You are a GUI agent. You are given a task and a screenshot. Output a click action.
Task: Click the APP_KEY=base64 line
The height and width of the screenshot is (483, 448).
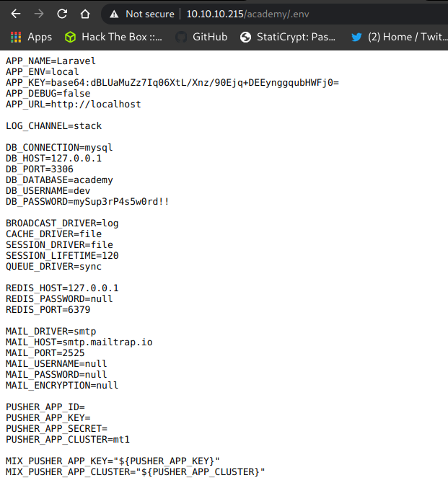(172, 83)
